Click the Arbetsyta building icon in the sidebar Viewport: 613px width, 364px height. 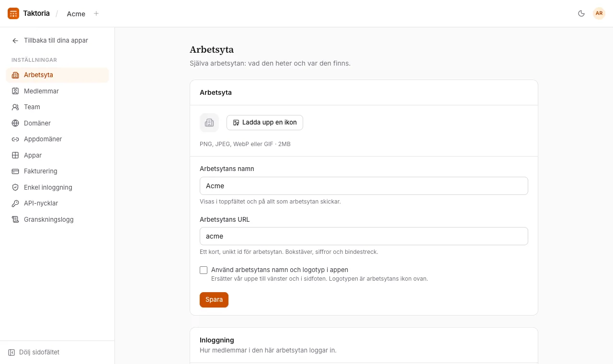(x=15, y=75)
